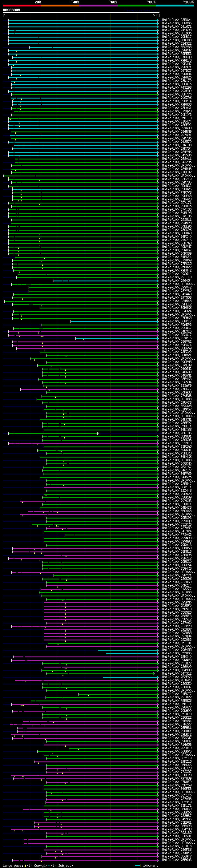Click the cyan alignment bar of Q5Y806
Screen dimensions: 197x868
pos(132,653)
